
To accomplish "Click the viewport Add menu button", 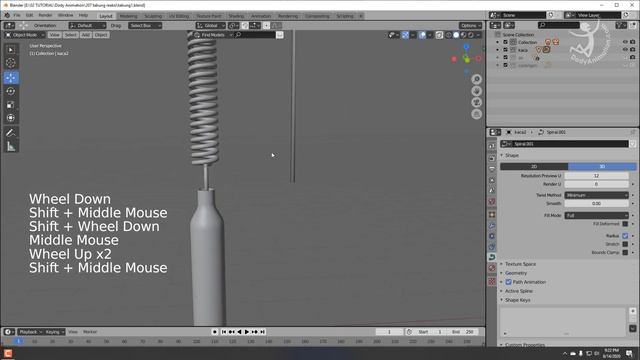I will point(85,35).
